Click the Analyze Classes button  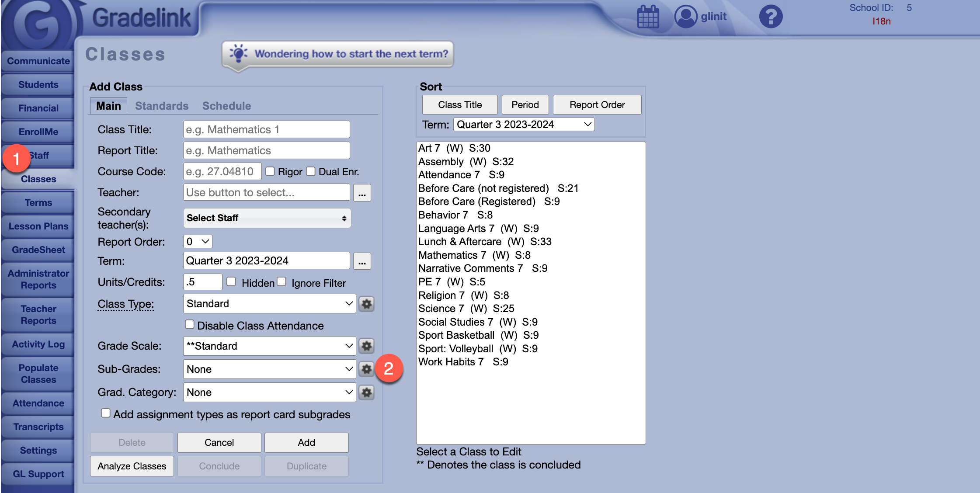(132, 466)
